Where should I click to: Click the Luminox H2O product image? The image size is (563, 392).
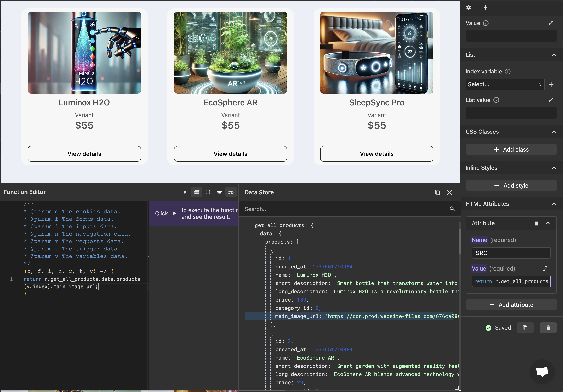84,52
